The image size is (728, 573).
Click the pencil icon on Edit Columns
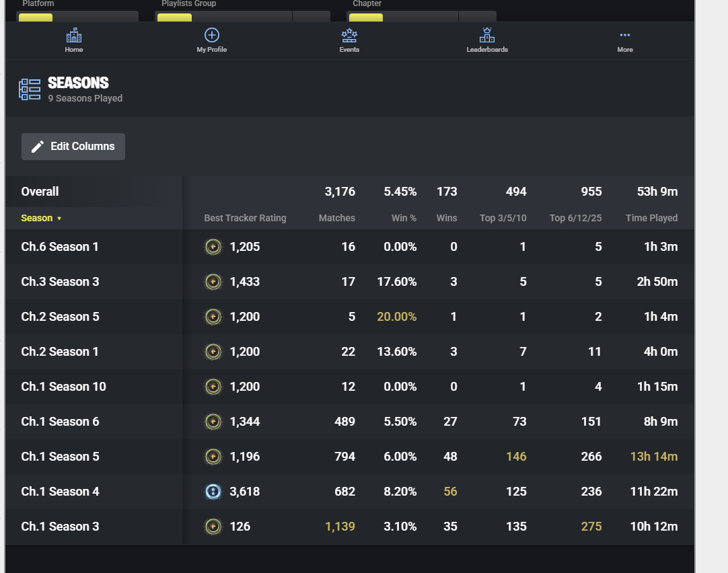click(38, 147)
